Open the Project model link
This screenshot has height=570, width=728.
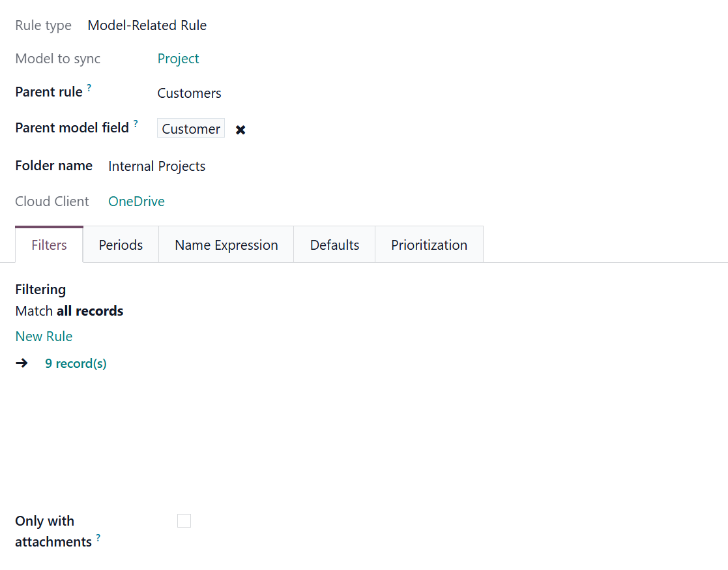coord(178,59)
